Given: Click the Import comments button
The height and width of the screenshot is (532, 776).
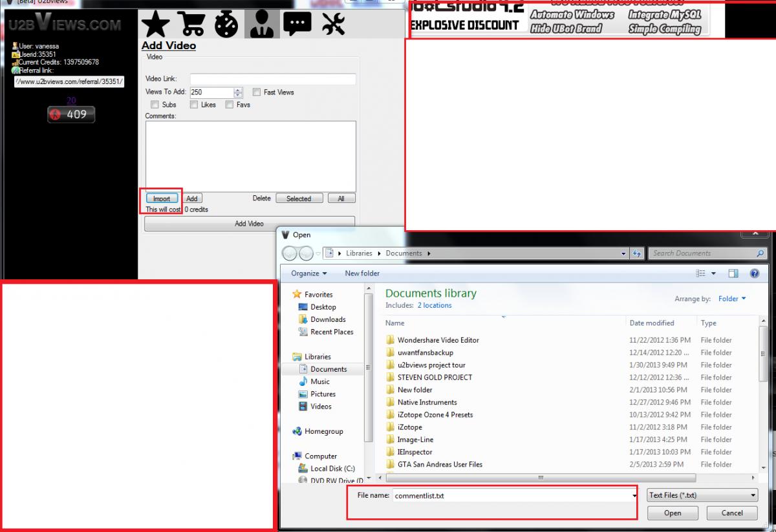Looking at the screenshot, I should tap(162, 199).
